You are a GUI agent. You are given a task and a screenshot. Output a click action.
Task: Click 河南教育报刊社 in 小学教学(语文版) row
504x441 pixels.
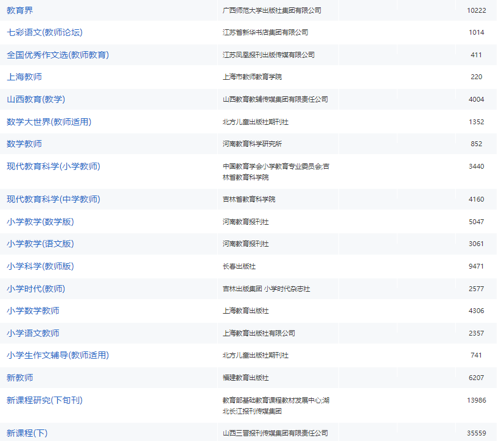245,244
